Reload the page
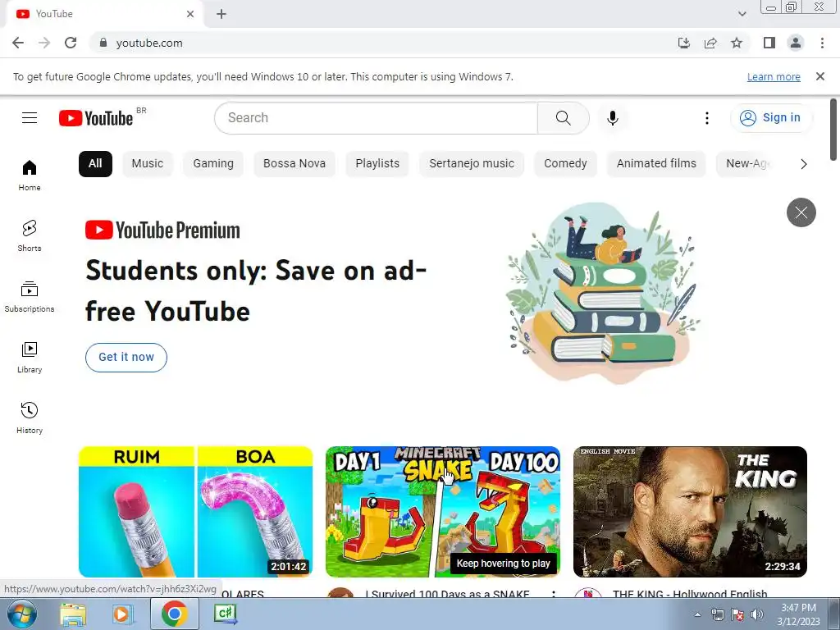The height and width of the screenshot is (630, 840). click(71, 43)
